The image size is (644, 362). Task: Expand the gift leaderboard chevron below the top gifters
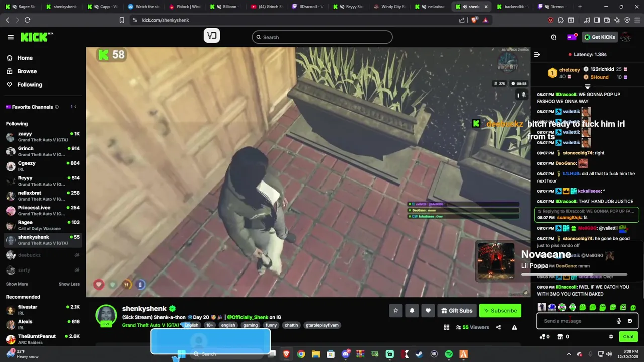pyautogui.click(x=587, y=87)
